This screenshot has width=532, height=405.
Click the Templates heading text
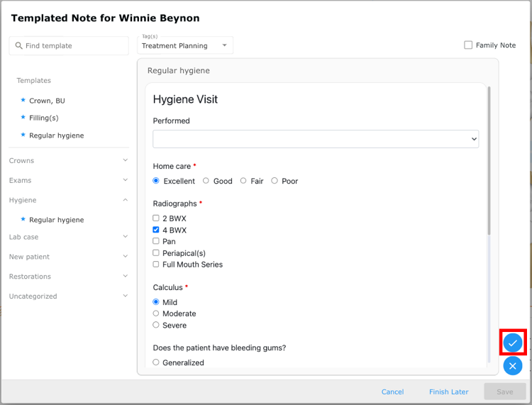[x=34, y=80]
